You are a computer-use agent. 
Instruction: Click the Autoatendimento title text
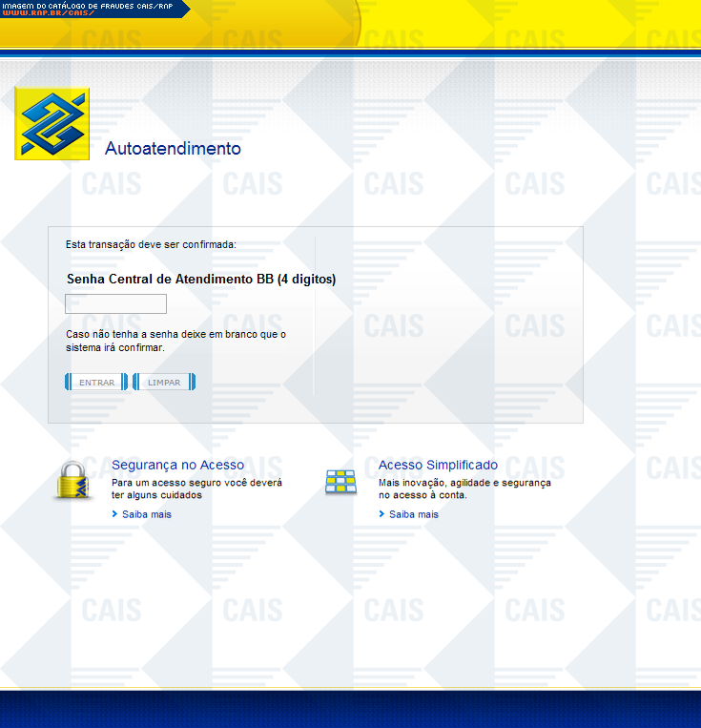coord(173,149)
